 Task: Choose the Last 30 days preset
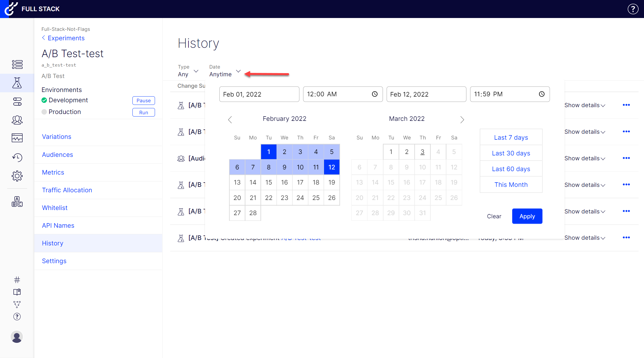coord(511,153)
